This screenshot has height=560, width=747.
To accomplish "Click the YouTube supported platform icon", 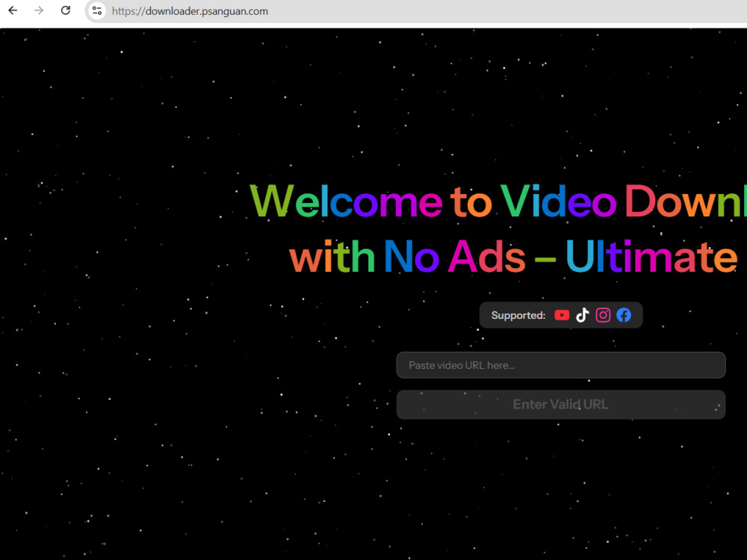I will click(562, 315).
